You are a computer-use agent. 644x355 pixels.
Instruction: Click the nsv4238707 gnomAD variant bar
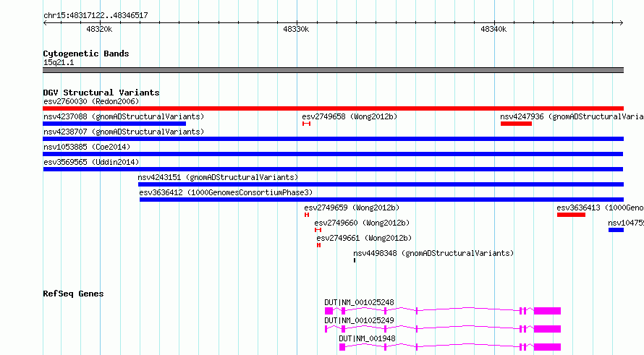333,139
